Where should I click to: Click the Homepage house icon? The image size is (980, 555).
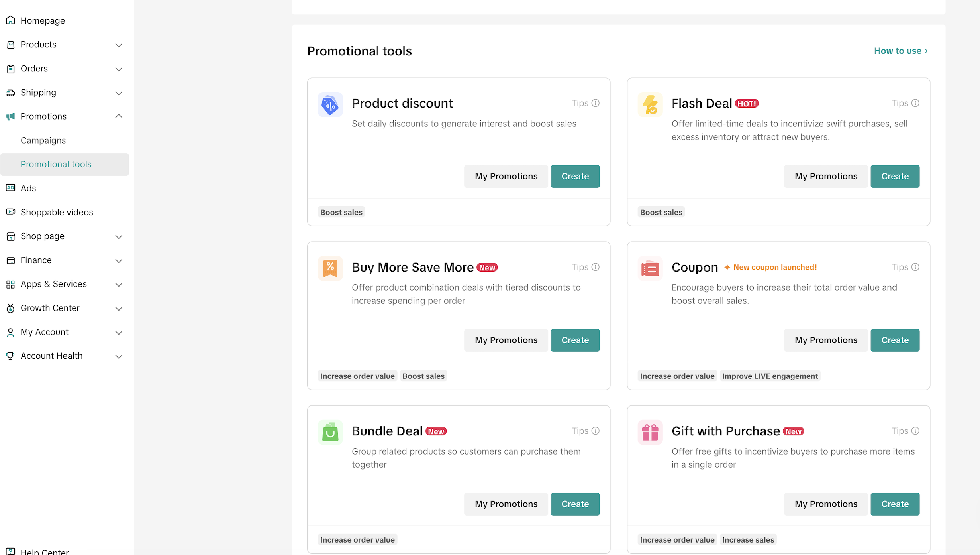tap(11, 20)
